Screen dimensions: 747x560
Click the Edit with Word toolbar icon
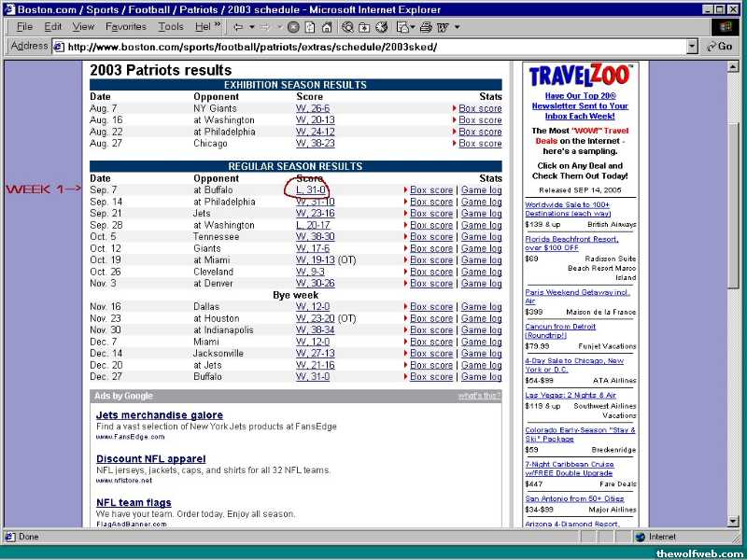441,27
